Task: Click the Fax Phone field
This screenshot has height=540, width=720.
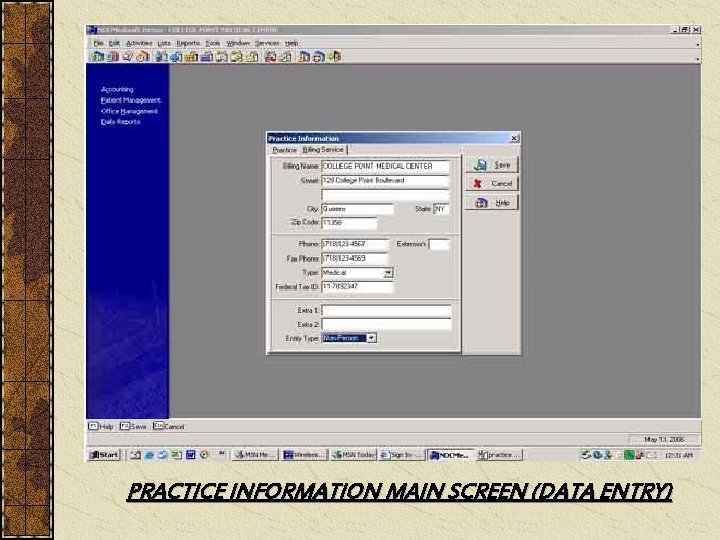Action: [x=355, y=259]
